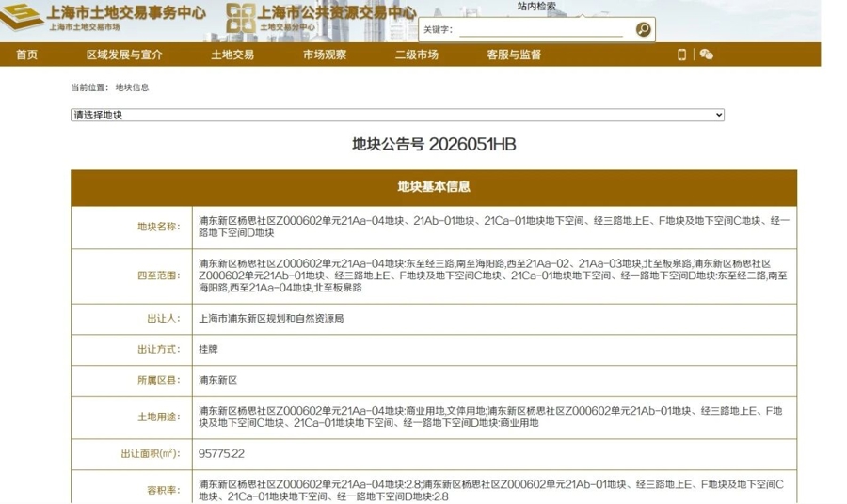Image resolution: width=847 pixels, height=504 pixels.
Task: Select the 土地交易 navigation item
Action: click(x=232, y=55)
